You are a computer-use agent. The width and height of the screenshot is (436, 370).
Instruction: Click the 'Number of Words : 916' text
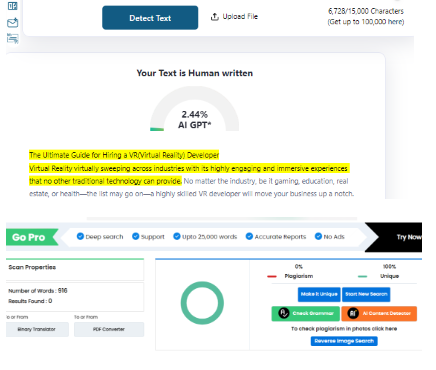pyautogui.click(x=38, y=291)
